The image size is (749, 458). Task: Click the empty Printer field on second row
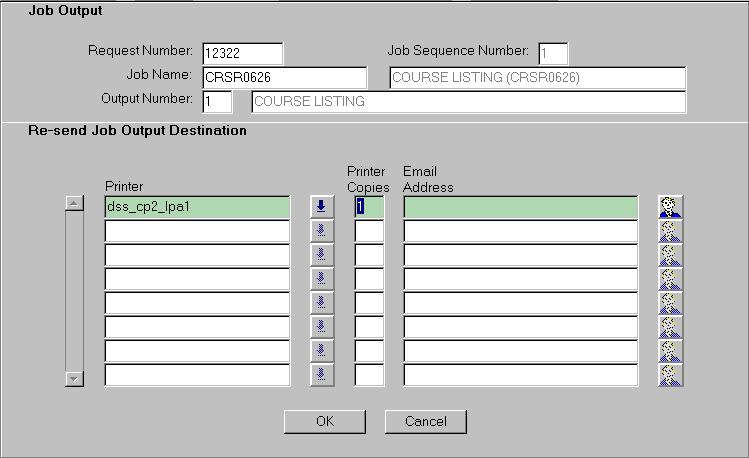coord(197,231)
